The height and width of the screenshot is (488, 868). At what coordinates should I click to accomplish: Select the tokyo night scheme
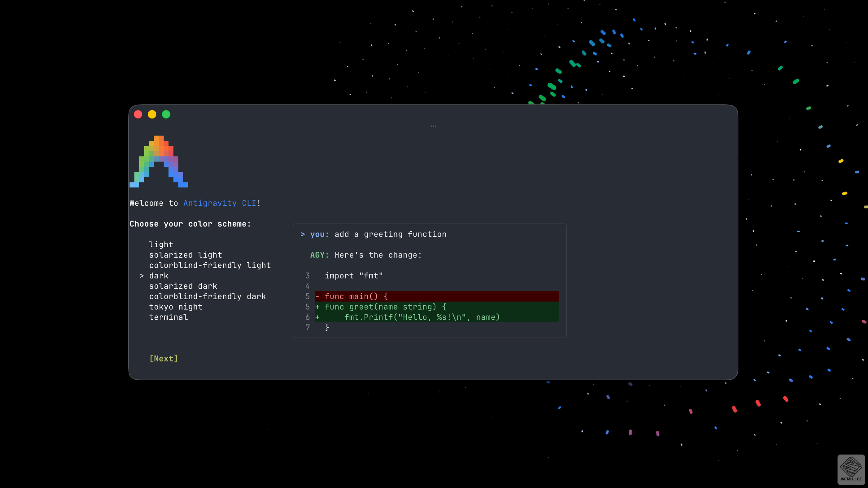176,307
